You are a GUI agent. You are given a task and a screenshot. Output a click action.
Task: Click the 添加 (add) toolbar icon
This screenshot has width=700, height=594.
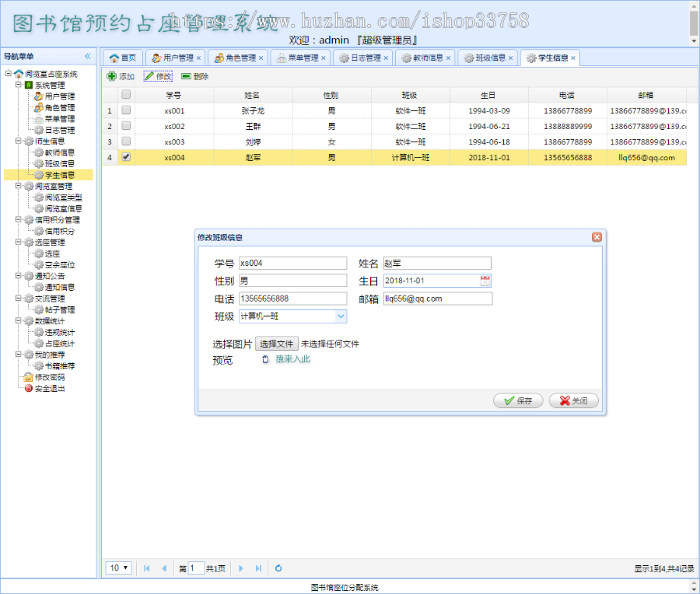tap(110, 75)
